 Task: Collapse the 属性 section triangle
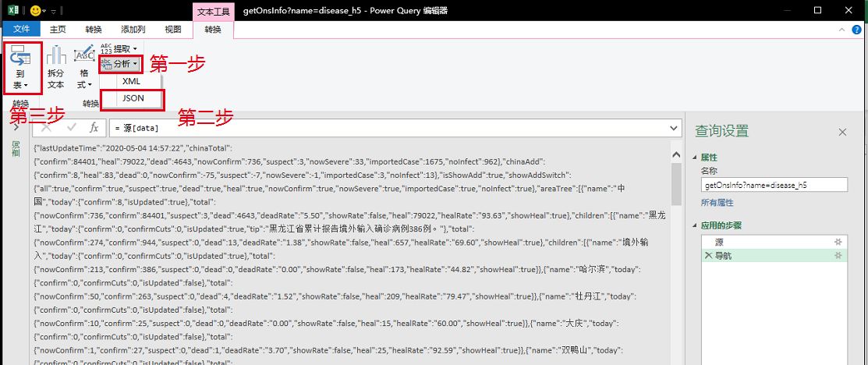click(696, 158)
